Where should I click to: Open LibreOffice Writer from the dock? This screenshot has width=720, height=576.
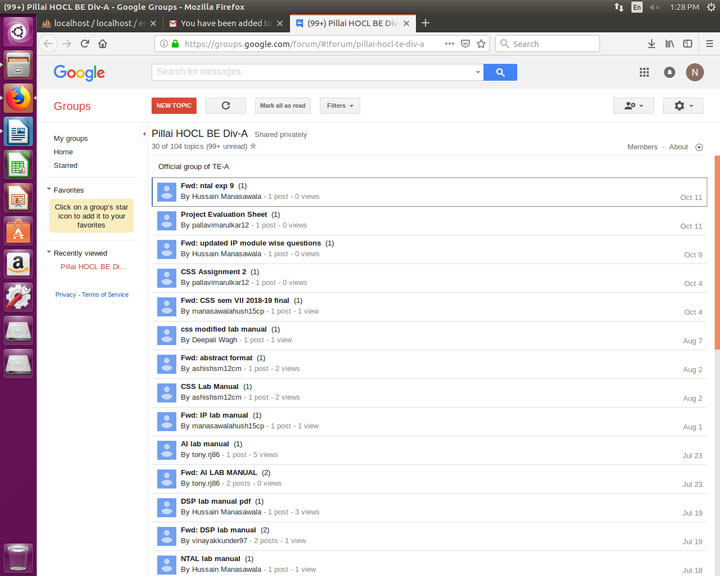[18, 131]
